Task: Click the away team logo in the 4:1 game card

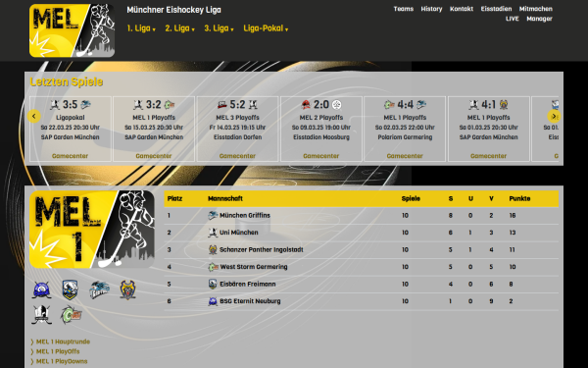Action: coord(504,104)
